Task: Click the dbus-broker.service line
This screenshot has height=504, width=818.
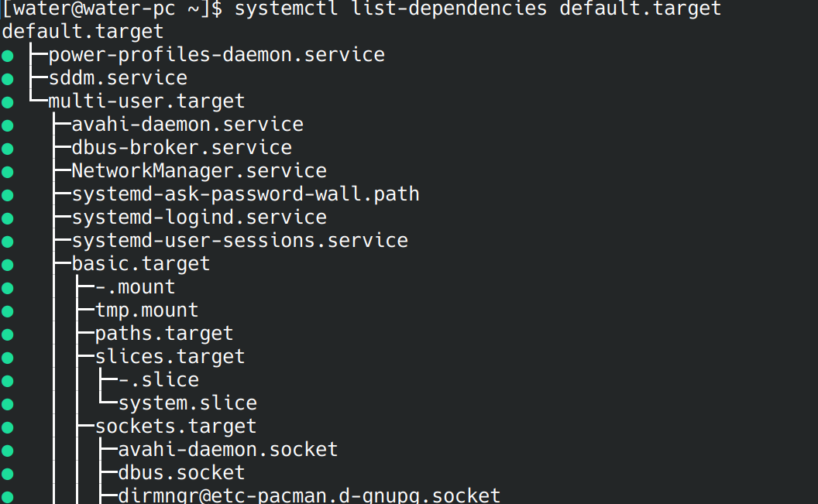Action: [x=181, y=148]
